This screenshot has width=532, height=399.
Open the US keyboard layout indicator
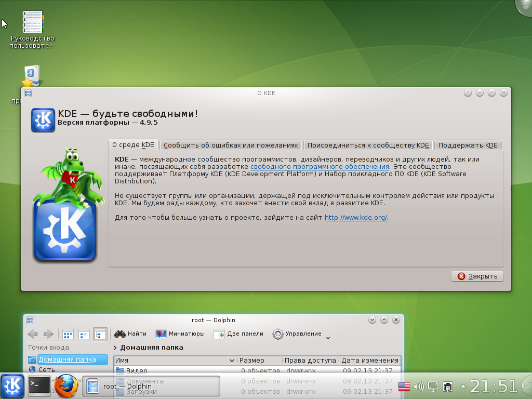pos(404,387)
